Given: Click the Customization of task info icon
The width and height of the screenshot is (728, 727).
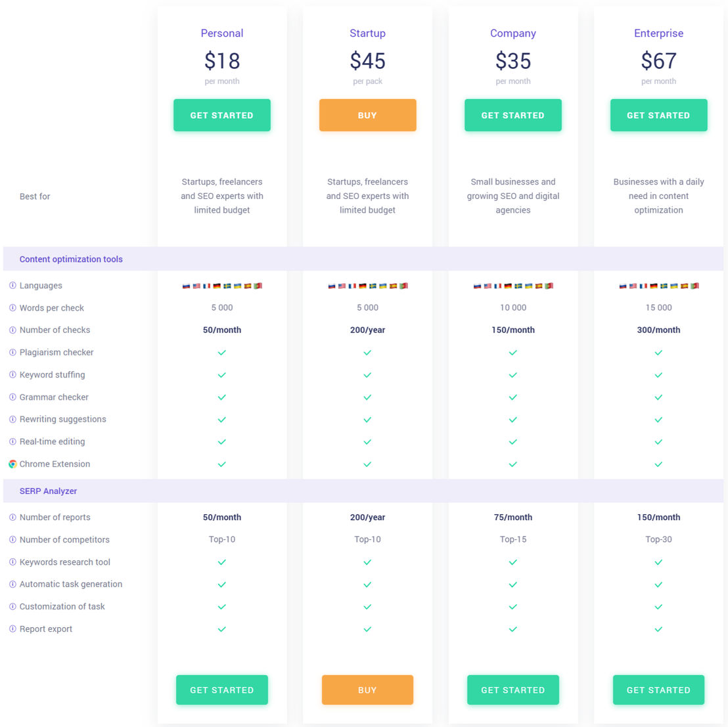Looking at the screenshot, I should pos(12,606).
